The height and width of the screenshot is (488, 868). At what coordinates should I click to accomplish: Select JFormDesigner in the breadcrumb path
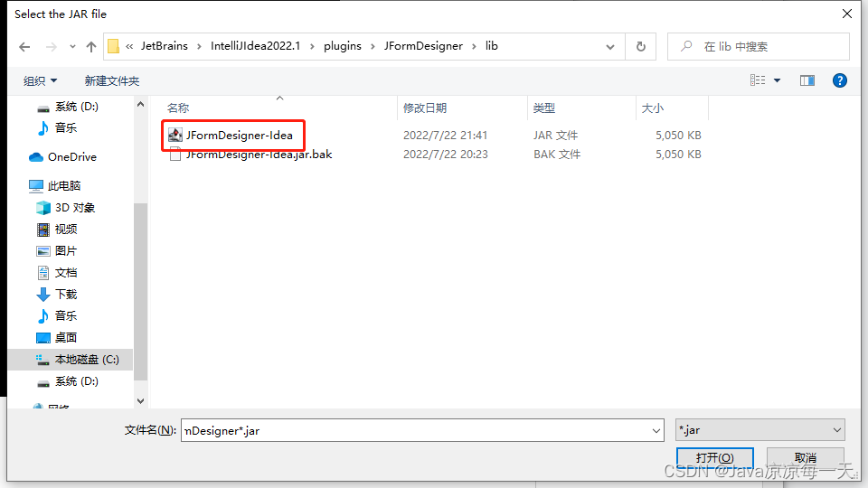(423, 46)
